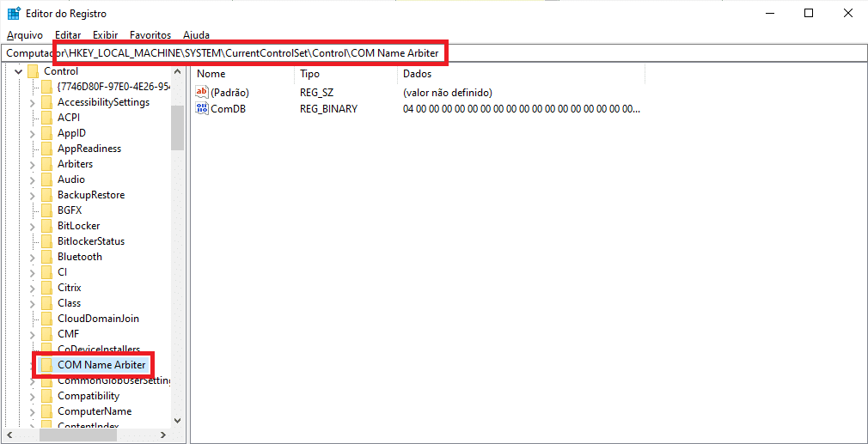Click the Registry Editor app icon in title bar

(x=14, y=13)
